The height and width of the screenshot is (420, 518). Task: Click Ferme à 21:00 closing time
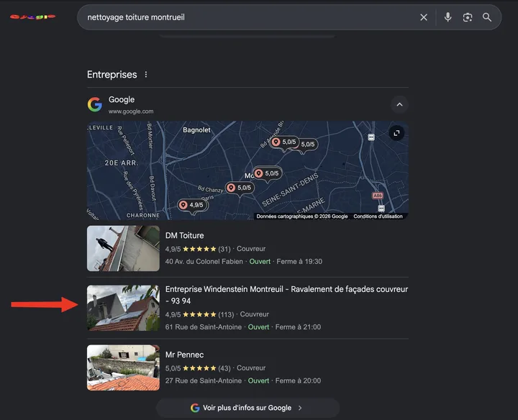pyautogui.click(x=298, y=327)
